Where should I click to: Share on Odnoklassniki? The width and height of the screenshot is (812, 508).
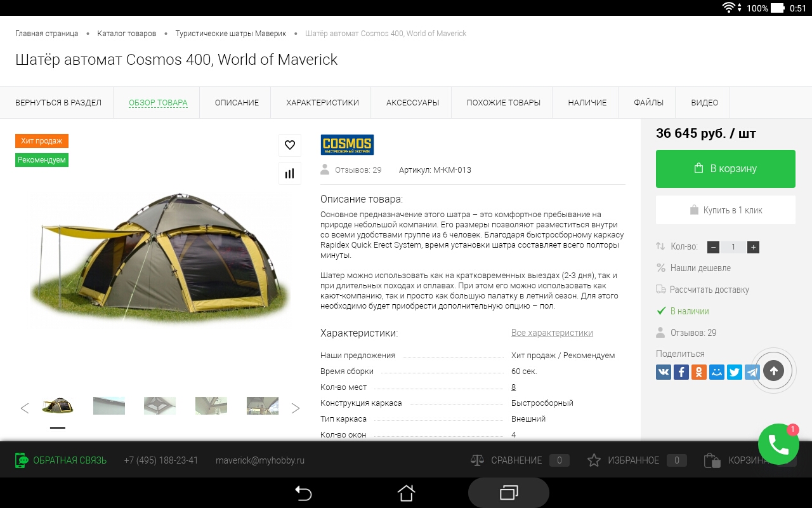click(699, 371)
